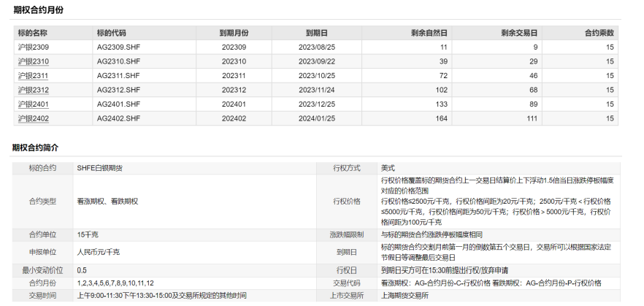
Task: Open the 沪银2312 underlying link
Action: (34, 90)
